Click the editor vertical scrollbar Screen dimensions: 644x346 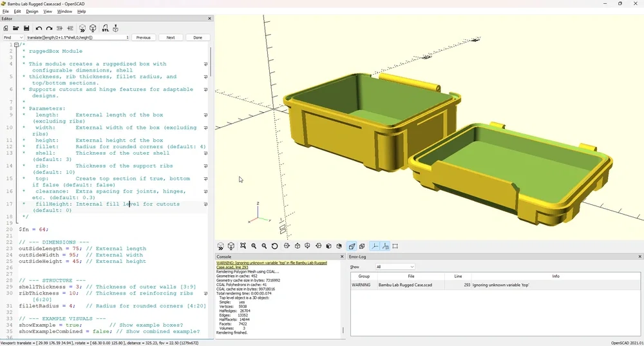pos(211,62)
